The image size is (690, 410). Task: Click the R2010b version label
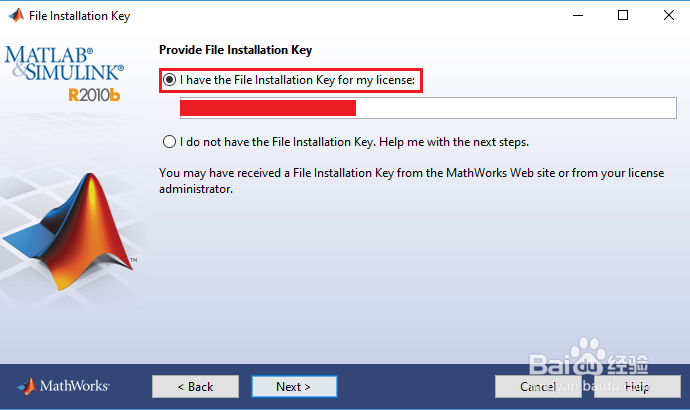[x=96, y=95]
